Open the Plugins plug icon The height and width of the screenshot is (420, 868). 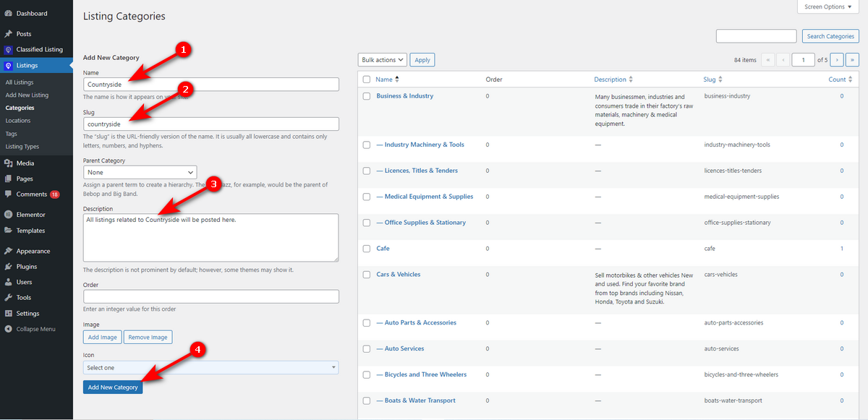8,267
